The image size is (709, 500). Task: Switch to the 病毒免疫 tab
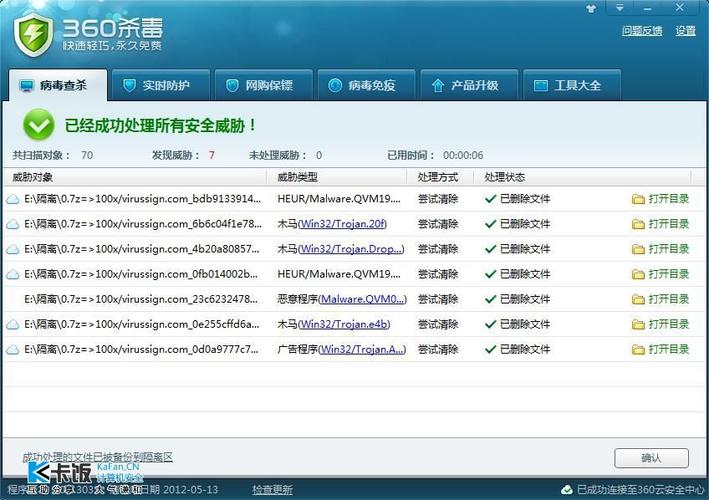(366, 85)
